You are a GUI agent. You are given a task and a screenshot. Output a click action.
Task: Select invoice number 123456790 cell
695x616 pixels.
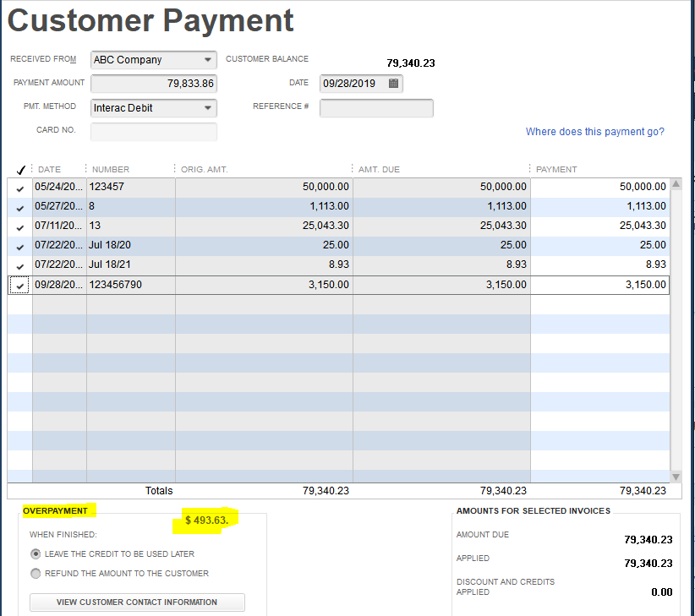point(131,285)
